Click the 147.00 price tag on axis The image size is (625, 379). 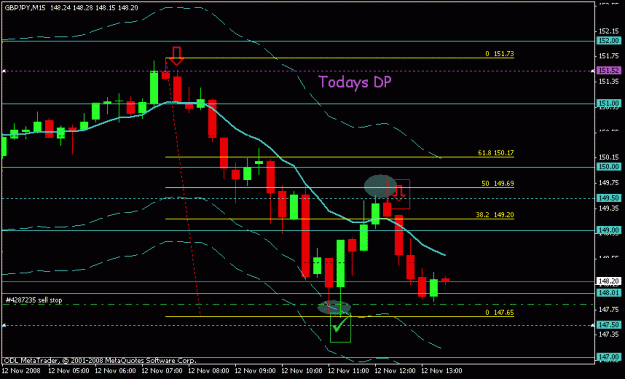609,357
